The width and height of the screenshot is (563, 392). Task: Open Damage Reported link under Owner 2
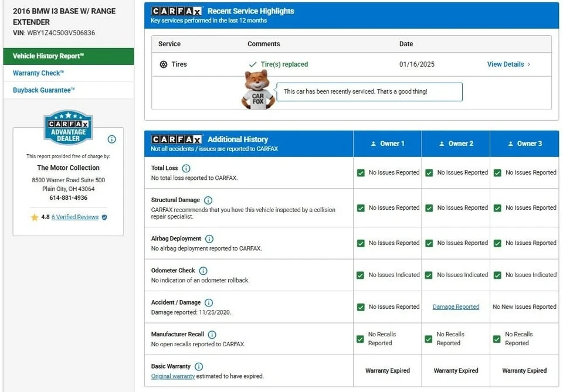pos(456,307)
